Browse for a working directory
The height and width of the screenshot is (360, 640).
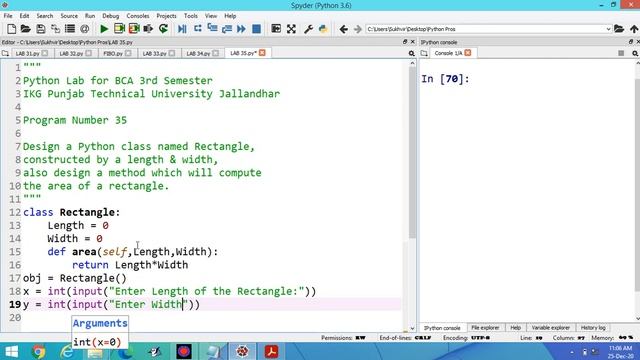coord(619,29)
